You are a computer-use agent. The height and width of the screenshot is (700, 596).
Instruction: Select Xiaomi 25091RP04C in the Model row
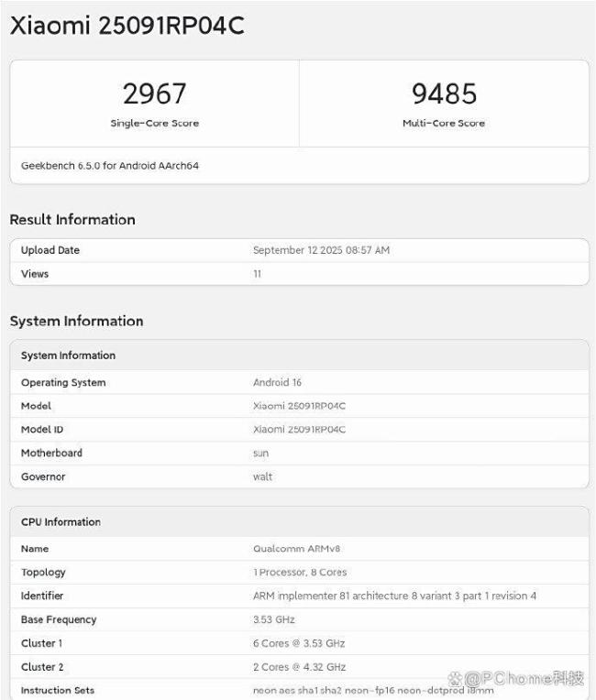point(299,406)
